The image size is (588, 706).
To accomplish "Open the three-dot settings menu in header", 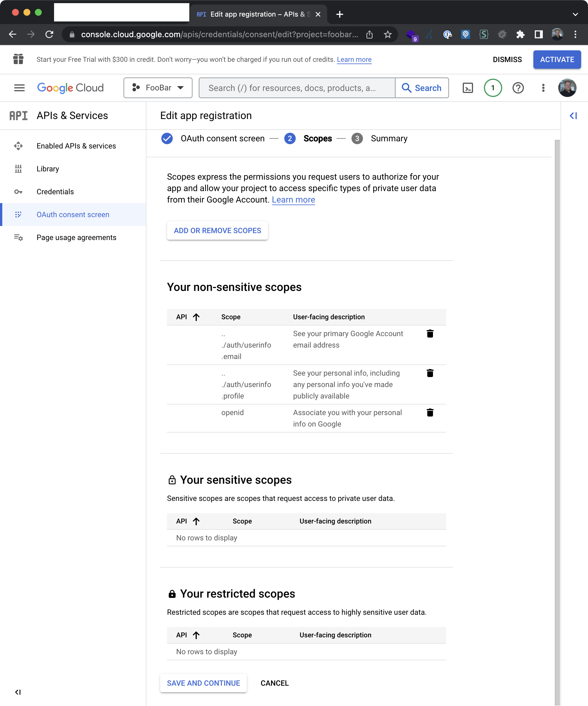I will coord(543,88).
